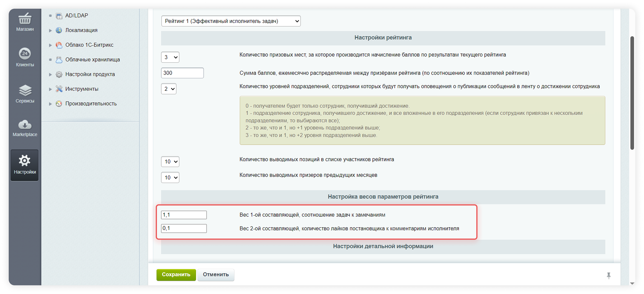644x294 pixels.
Task: Open the Сервисы section icon
Action: click(x=25, y=90)
